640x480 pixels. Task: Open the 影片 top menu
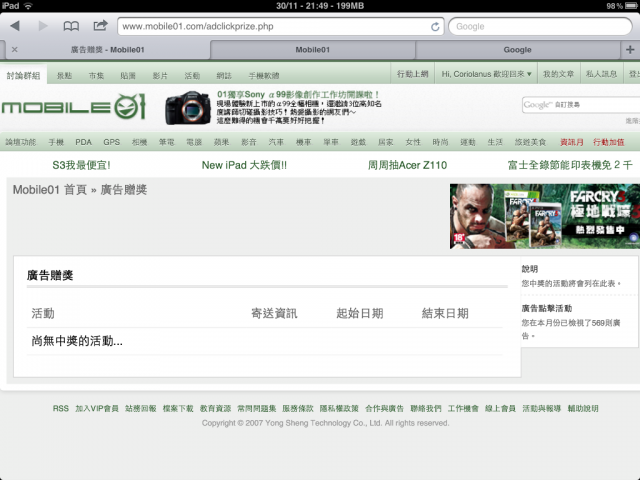[160, 76]
